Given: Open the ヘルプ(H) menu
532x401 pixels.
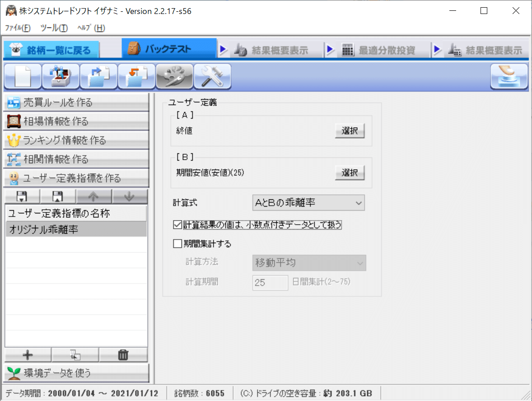Looking at the screenshot, I should [91, 28].
